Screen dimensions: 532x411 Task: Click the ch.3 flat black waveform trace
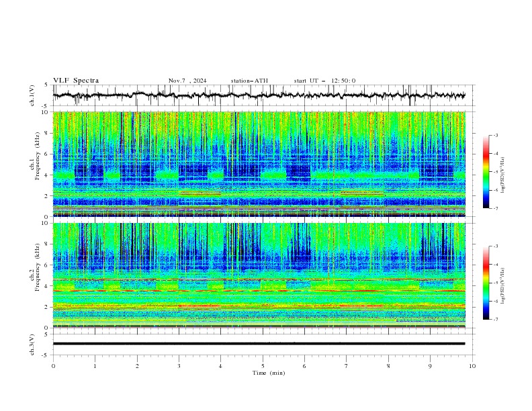point(259,344)
